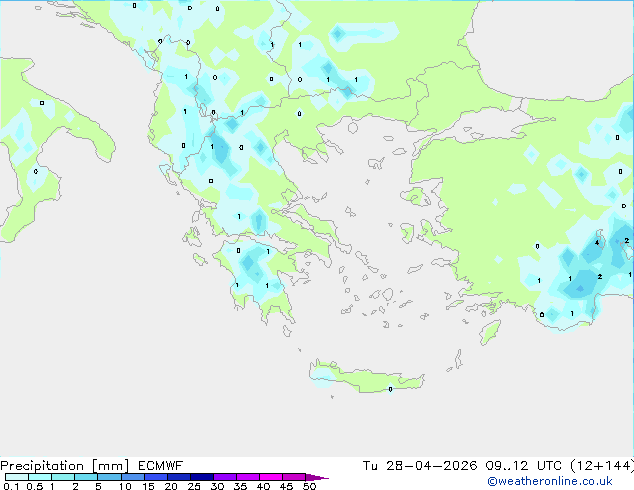Open the weatheronline.co.uk copyright link
The image size is (634, 490).
[x=550, y=481]
